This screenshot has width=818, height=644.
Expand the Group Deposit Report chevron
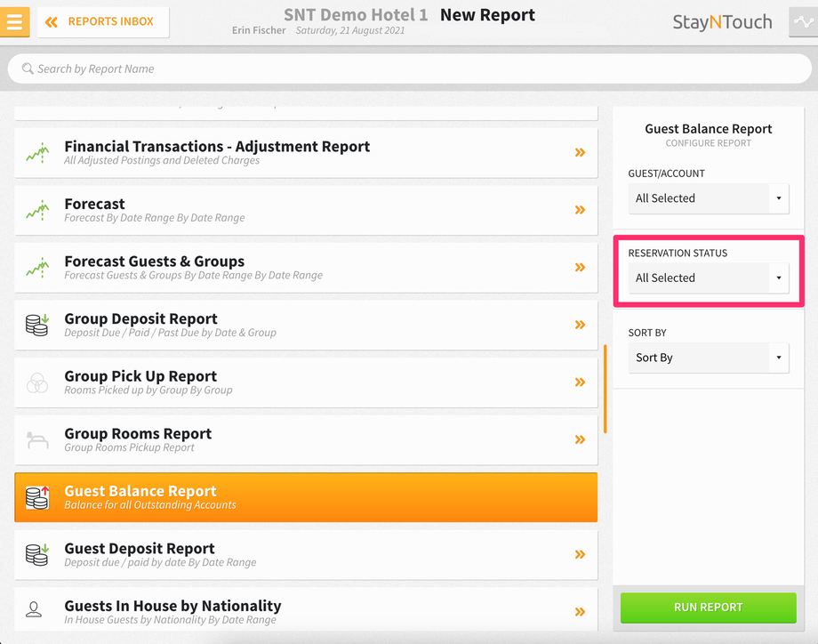click(580, 325)
